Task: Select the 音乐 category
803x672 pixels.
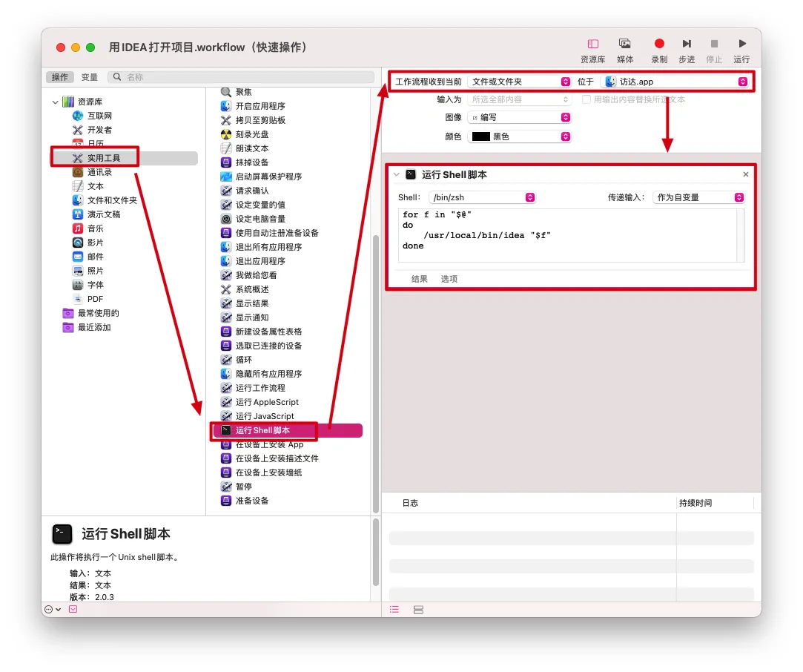Action: (95, 228)
